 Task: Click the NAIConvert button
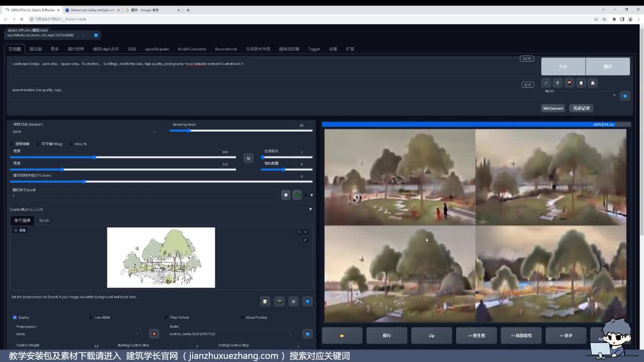[552, 108]
